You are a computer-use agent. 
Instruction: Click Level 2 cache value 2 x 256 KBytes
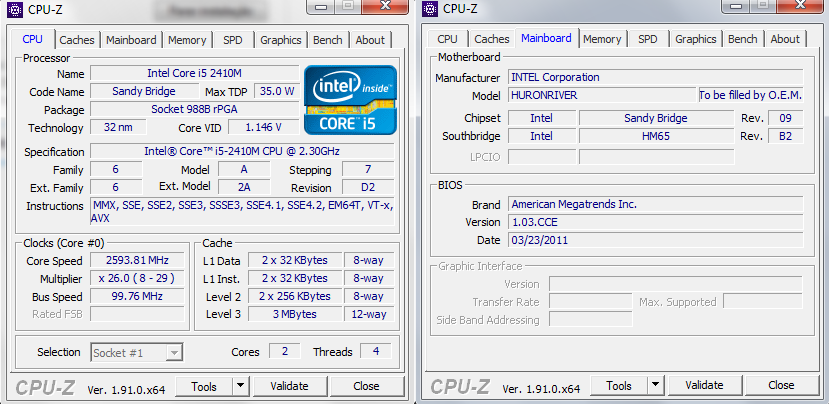(x=294, y=296)
